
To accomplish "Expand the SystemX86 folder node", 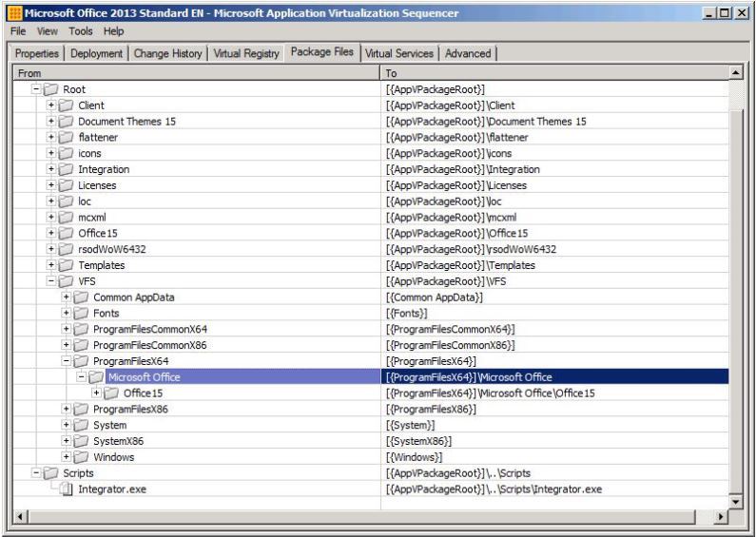I will pyautogui.click(x=66, y=441).
